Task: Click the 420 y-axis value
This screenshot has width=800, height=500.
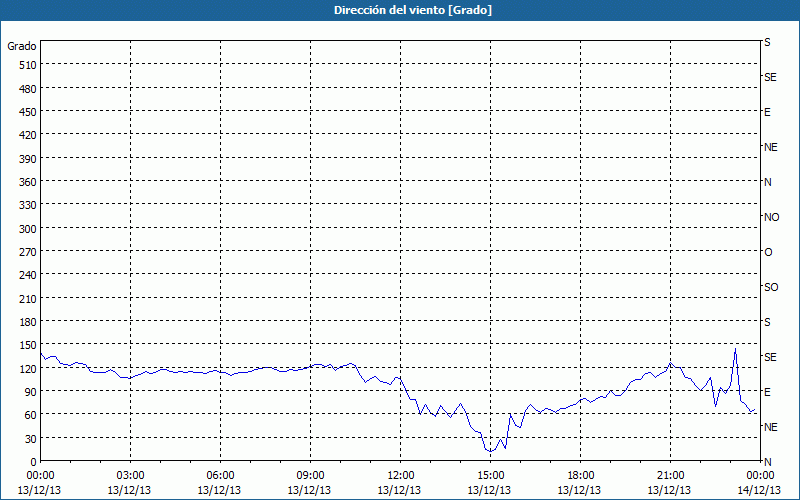Action: 28,135
